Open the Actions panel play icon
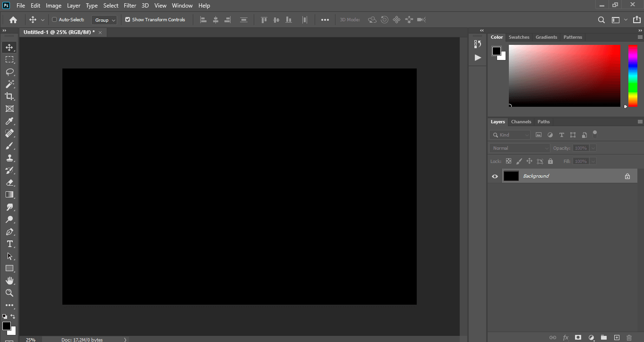This screenshot has height=342, width=644. click(478, 58)
